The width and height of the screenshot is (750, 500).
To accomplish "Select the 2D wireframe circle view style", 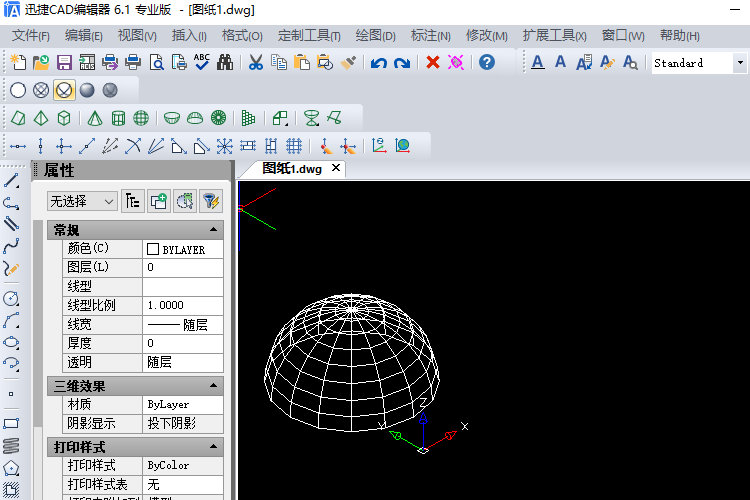I will (x=18, y=90).
